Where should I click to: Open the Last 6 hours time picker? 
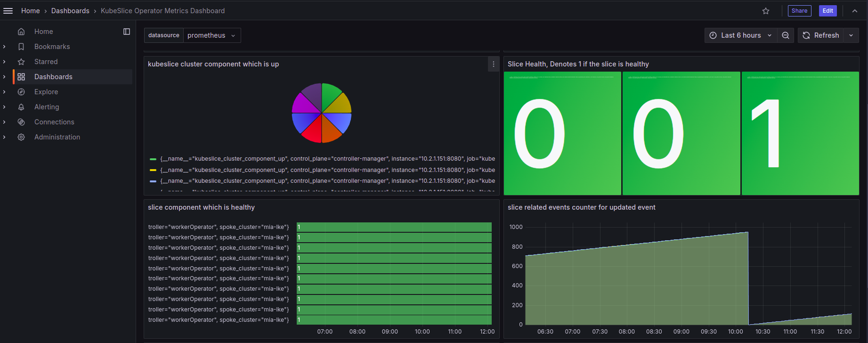tap(741, 35)
